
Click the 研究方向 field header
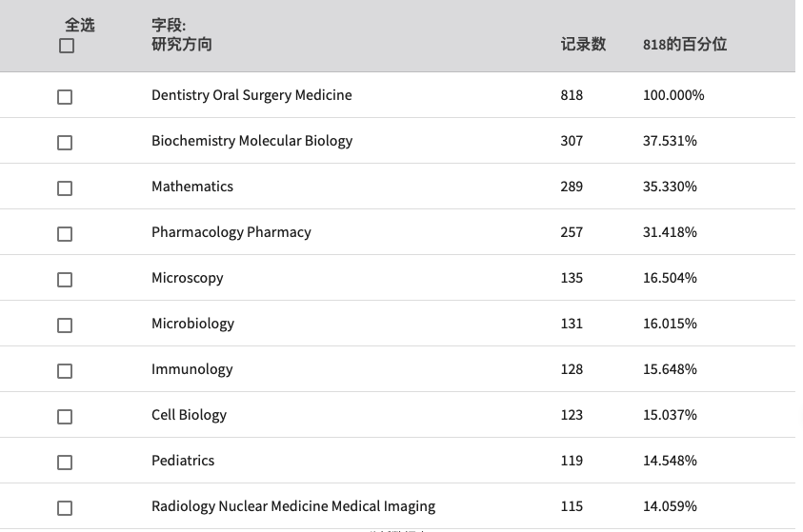(182, 44)
